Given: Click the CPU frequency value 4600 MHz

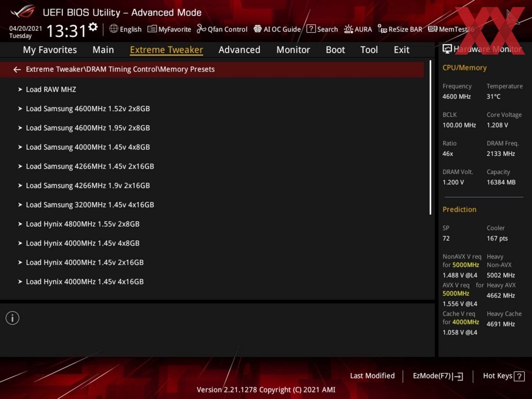Looking at the screenshot, I should coord(457,96).
